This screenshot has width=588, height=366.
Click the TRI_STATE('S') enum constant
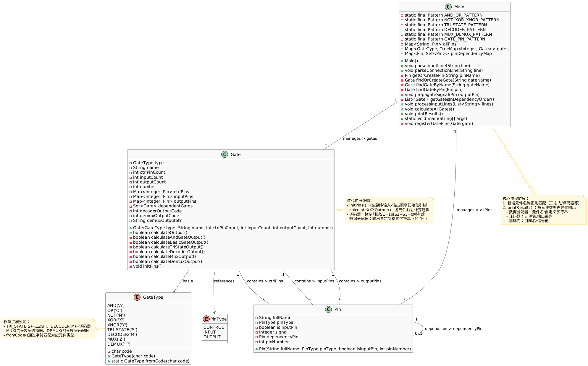click(x=122, y=330)
